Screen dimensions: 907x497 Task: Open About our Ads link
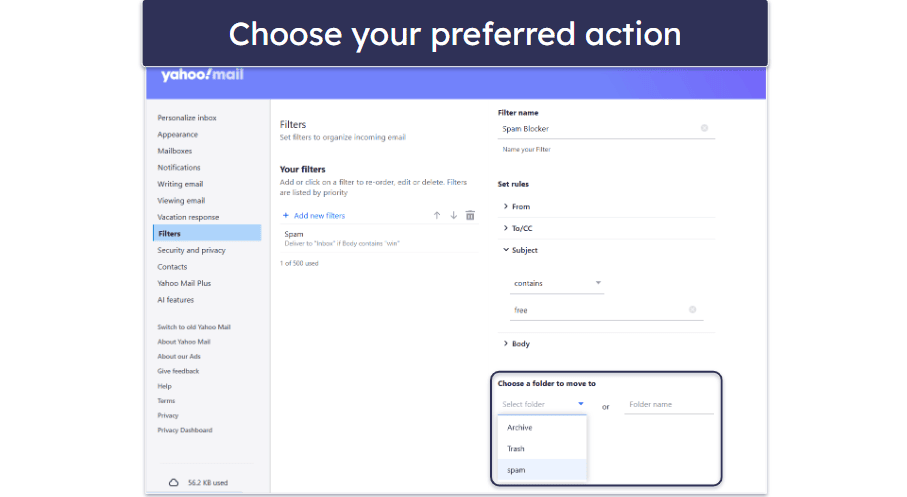(179, 356)
